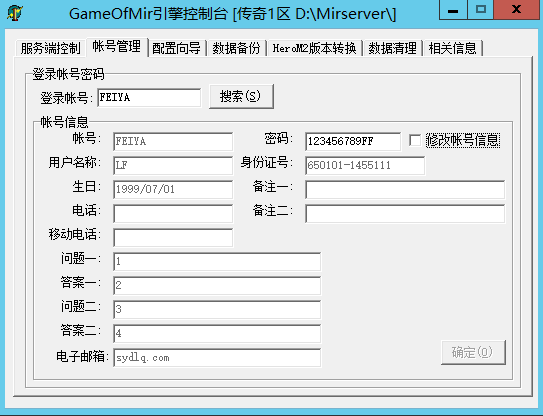Click the 电子邮箱 label text
The image size is (543, 416).
82,356
